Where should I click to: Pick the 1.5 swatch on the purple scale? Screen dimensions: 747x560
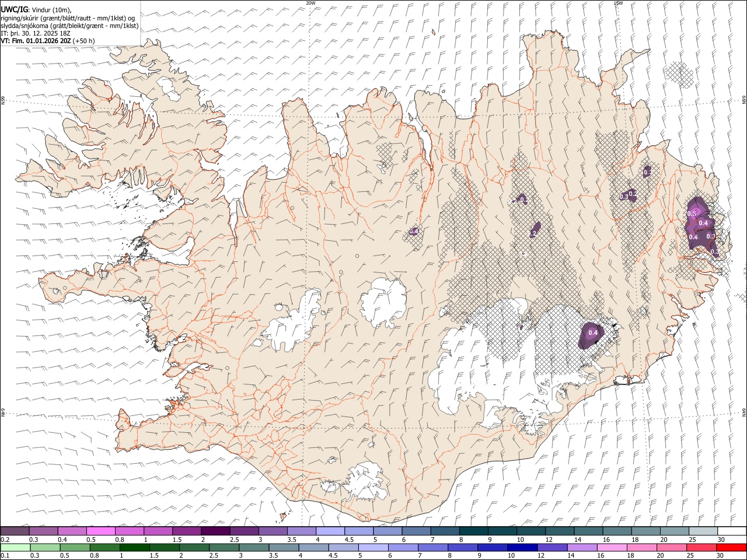[x=187, y=531]
